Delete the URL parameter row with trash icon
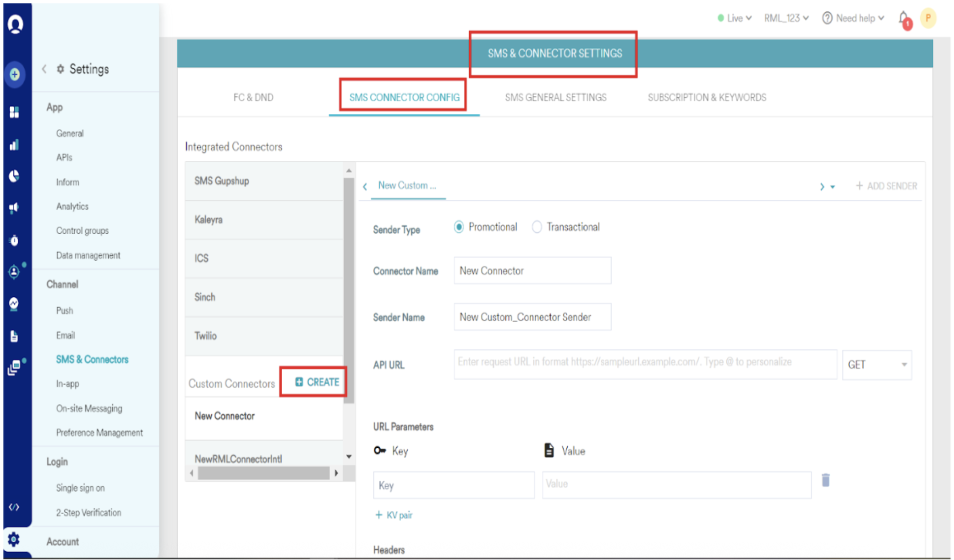954x560 pixels. [x=826, y=480]
